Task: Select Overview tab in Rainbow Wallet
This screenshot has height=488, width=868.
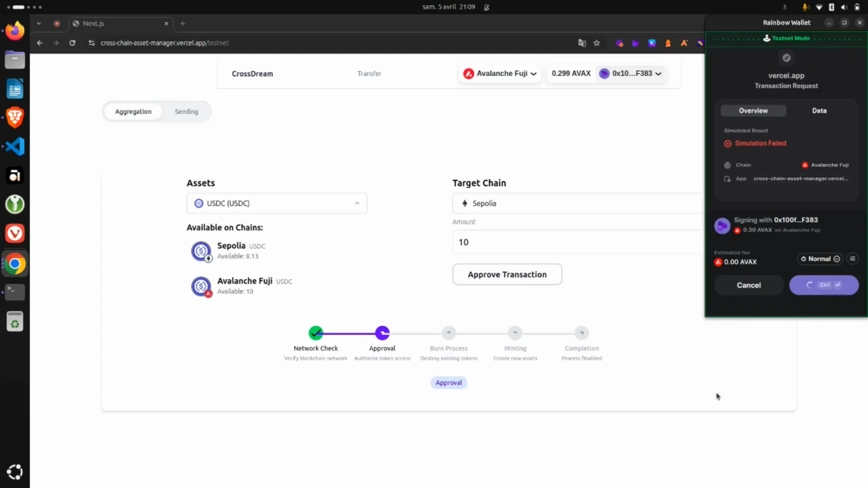Action: 753,111
